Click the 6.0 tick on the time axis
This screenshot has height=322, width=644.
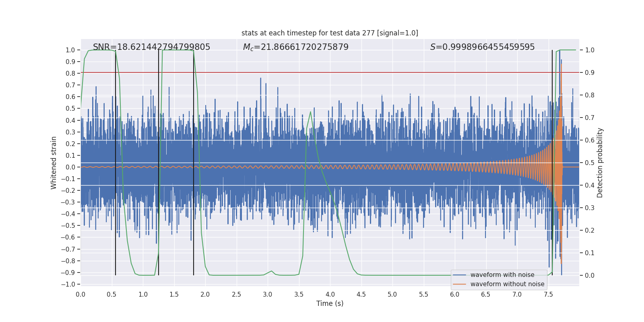pos(455,294)
